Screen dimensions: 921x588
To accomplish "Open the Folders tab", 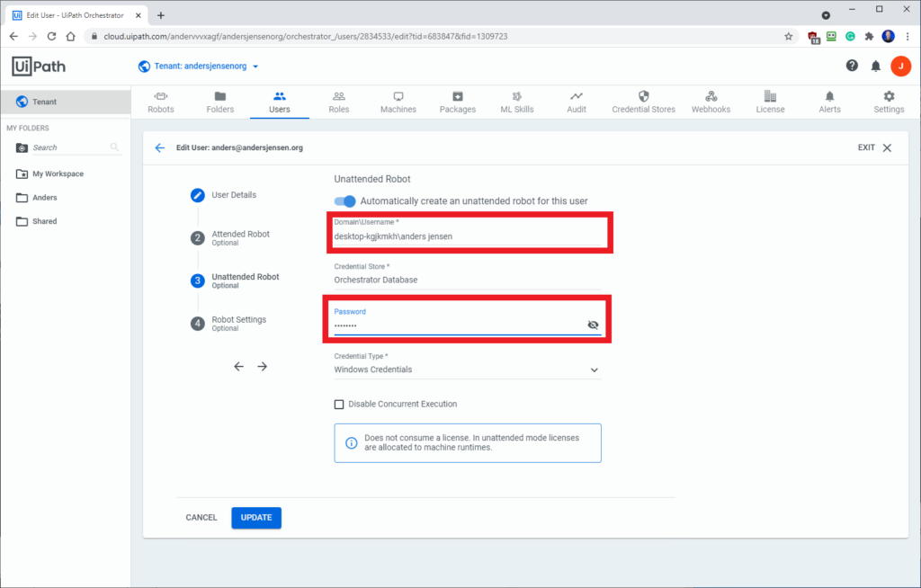I will click(x=219, y=102).
